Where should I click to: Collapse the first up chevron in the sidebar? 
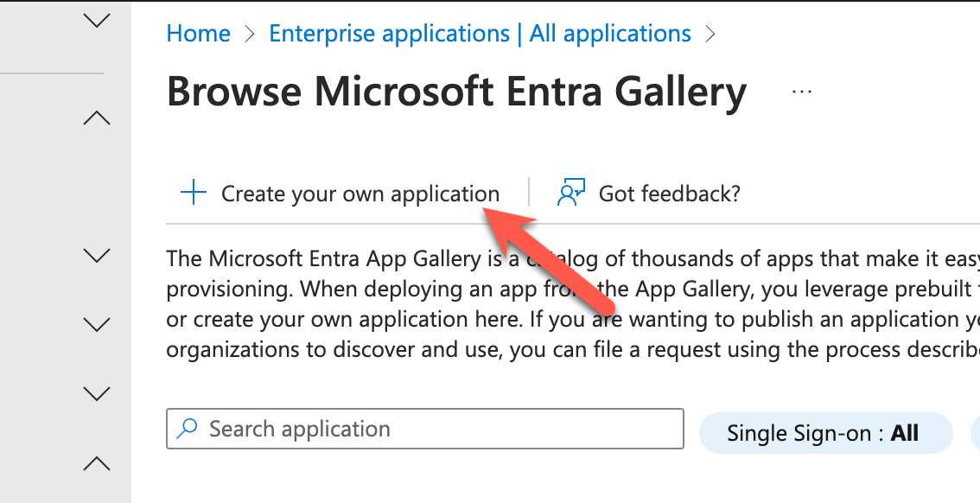tap(97, 118)
